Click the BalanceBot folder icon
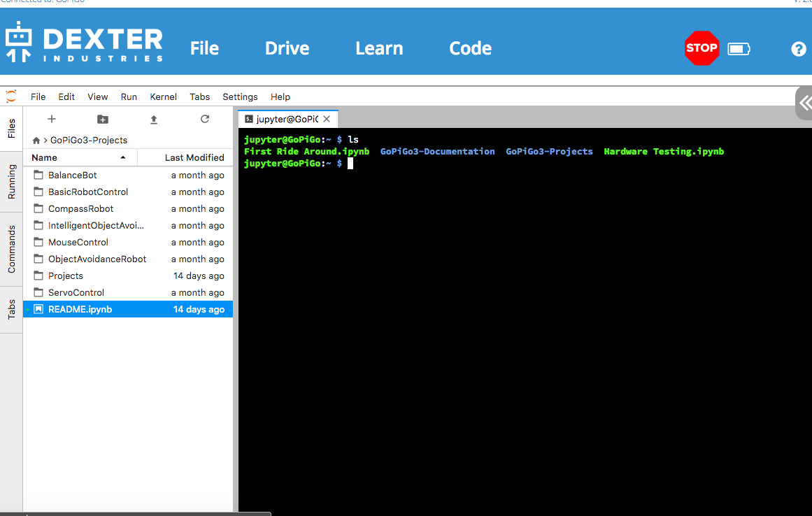Image resolution: width=812 pixels, height=516 pixels. (38, 175)
